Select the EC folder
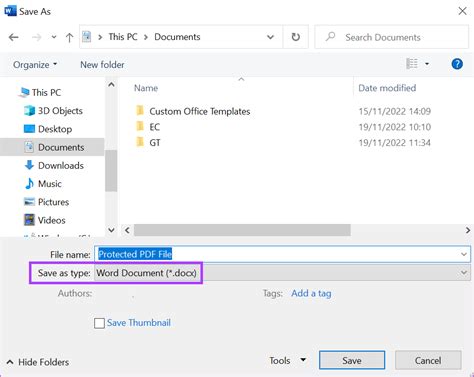This screenshot has width=474, height=377. [154, 127]
